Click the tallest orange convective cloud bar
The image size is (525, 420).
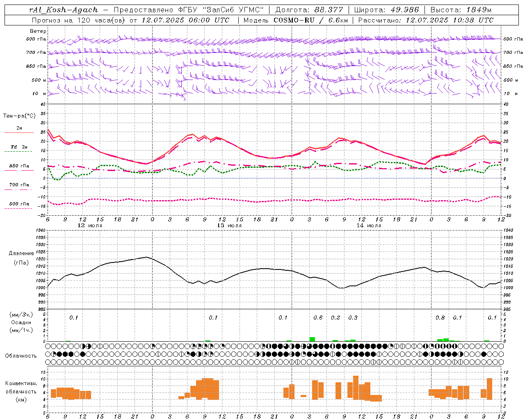coord(356,388)
